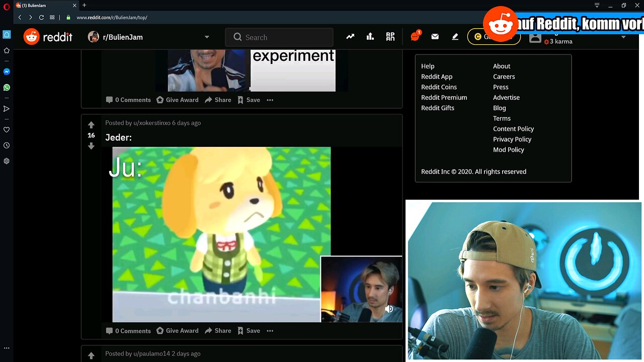
Task: Downvote the post titled Jeder:
Action: click(91, 146)
